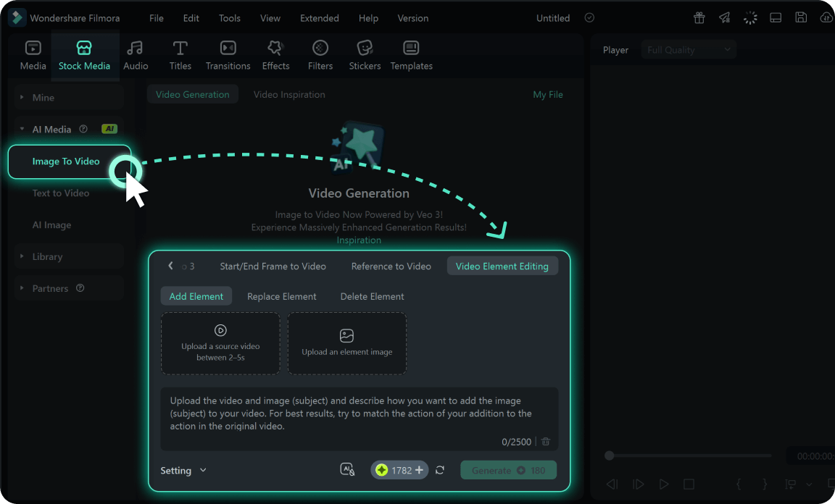The image size is (835, 504).
Task: Open the My File link
Action: tap(547, 94)
